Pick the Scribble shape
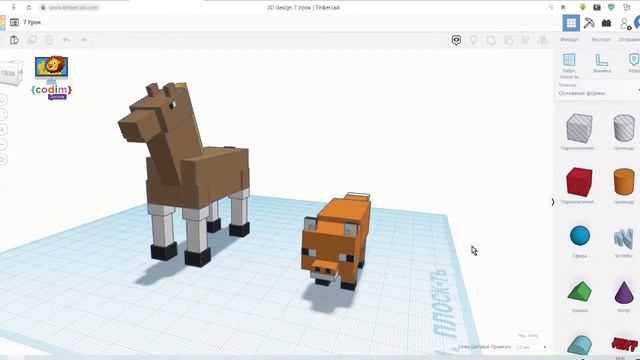 [623, 238]
